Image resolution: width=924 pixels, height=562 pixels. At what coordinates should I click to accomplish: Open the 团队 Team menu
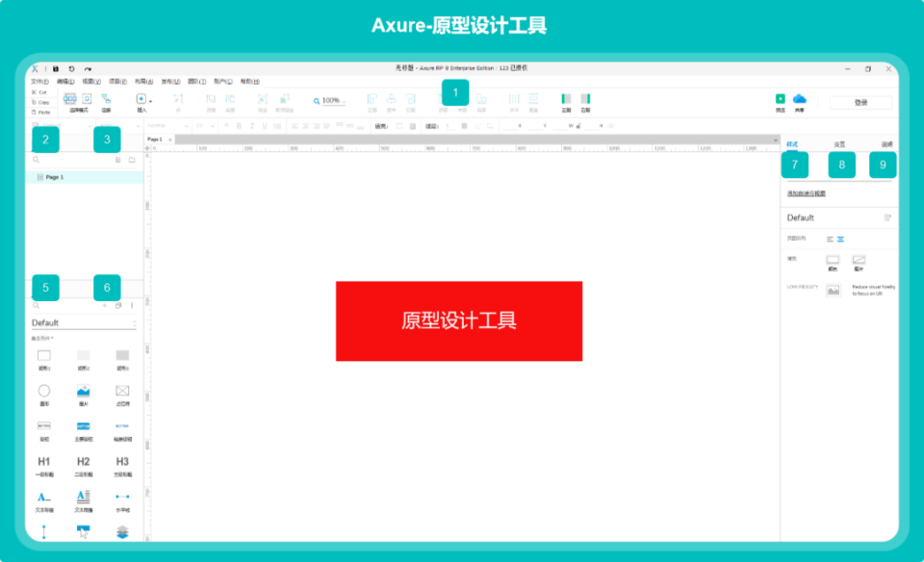pyautogui.click(x=196, y=81)
